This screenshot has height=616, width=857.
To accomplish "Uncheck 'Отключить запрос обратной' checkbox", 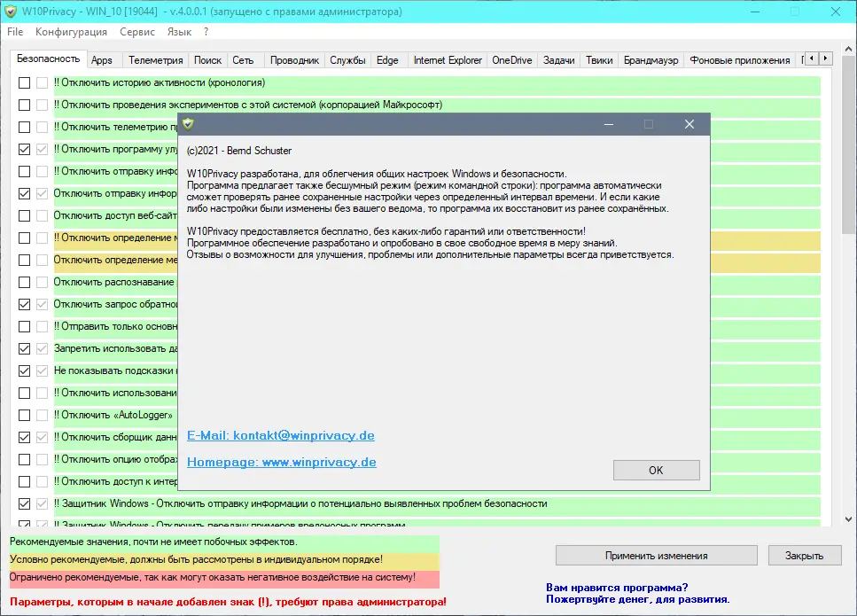I will click(x=24, y=304).
